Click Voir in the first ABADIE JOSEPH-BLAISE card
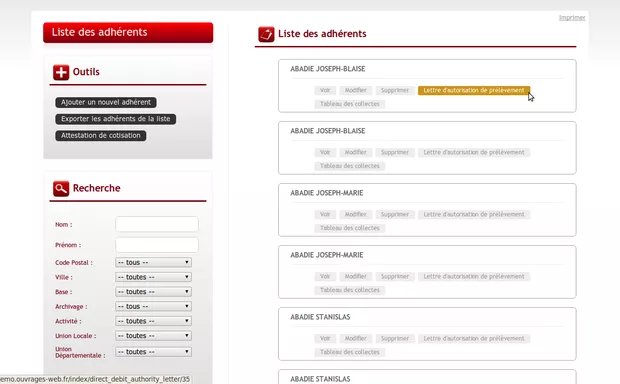 [x=325, y=91]
